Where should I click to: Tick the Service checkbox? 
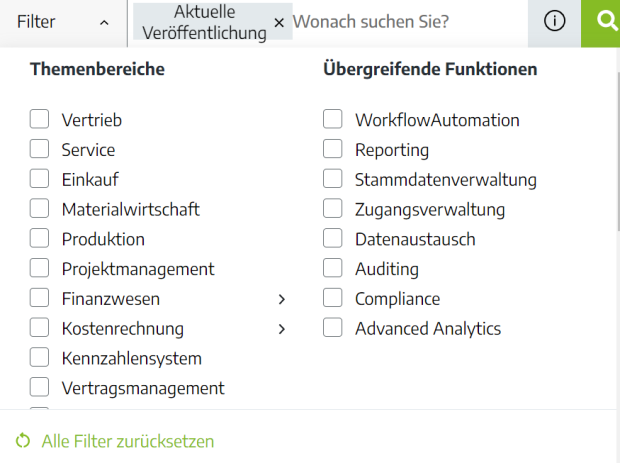(x=39, y=149)
